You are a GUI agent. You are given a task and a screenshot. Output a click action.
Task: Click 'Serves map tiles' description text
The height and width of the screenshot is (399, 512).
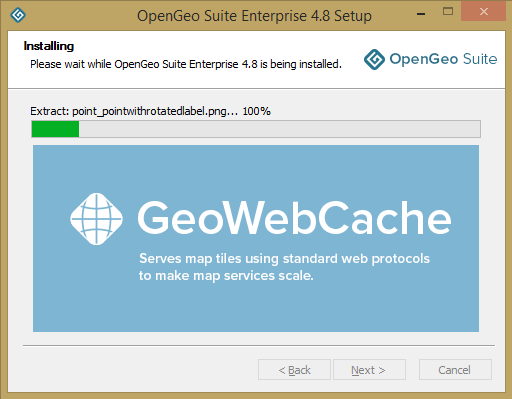[x=284, y=267]
